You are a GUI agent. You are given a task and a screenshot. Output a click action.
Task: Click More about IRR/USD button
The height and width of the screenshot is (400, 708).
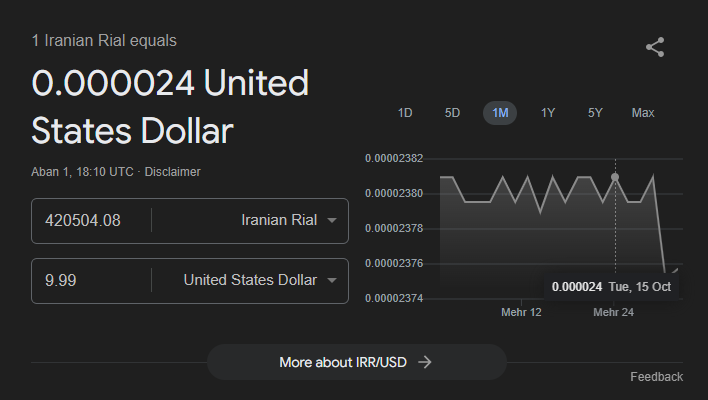click(x=356, y=362)
